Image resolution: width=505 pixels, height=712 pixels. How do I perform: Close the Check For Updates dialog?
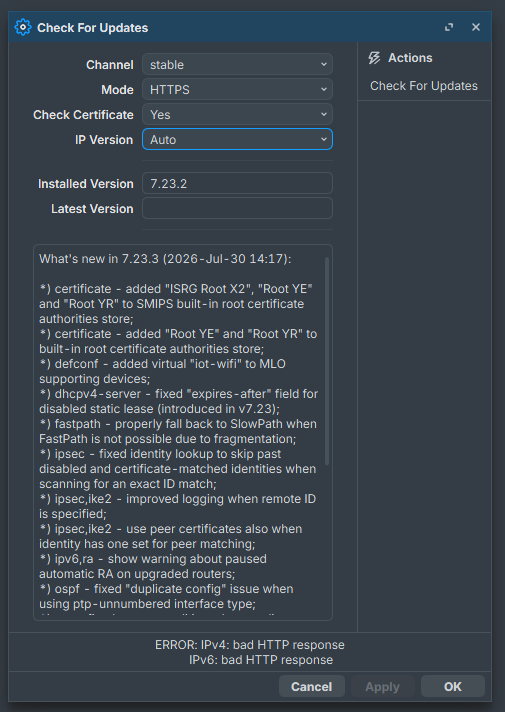[476, 27]
